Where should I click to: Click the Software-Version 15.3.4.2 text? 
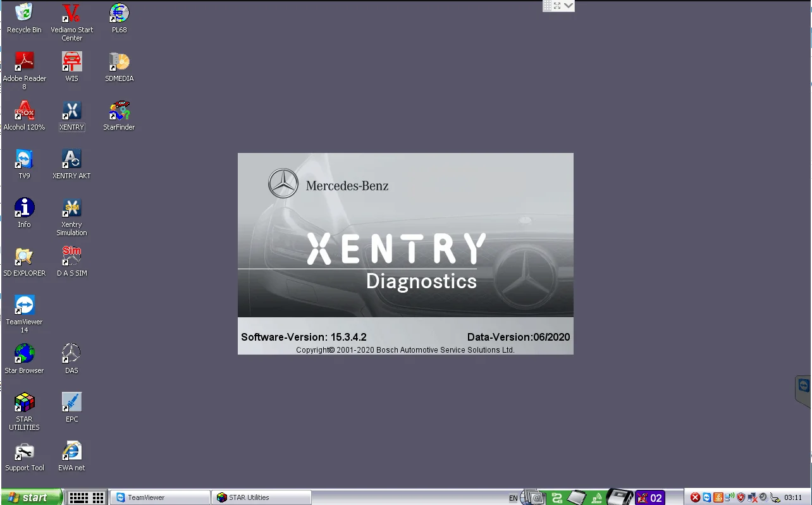304,337
